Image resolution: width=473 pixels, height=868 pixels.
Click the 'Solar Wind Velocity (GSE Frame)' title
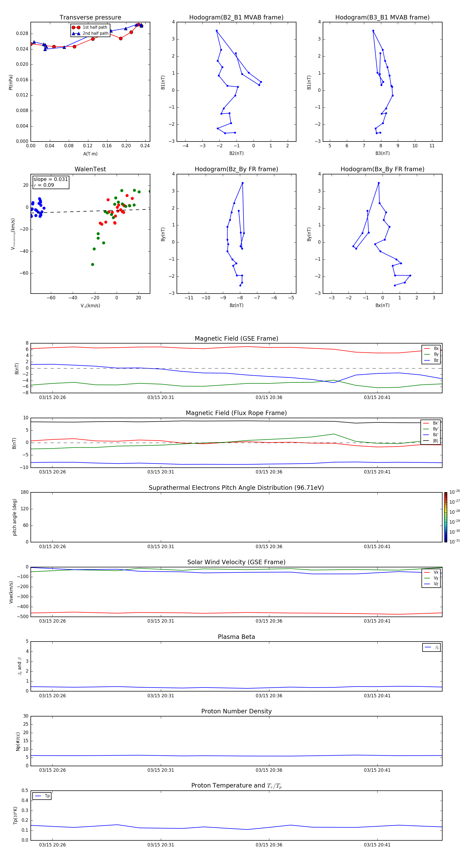click(x=236, y=562)
